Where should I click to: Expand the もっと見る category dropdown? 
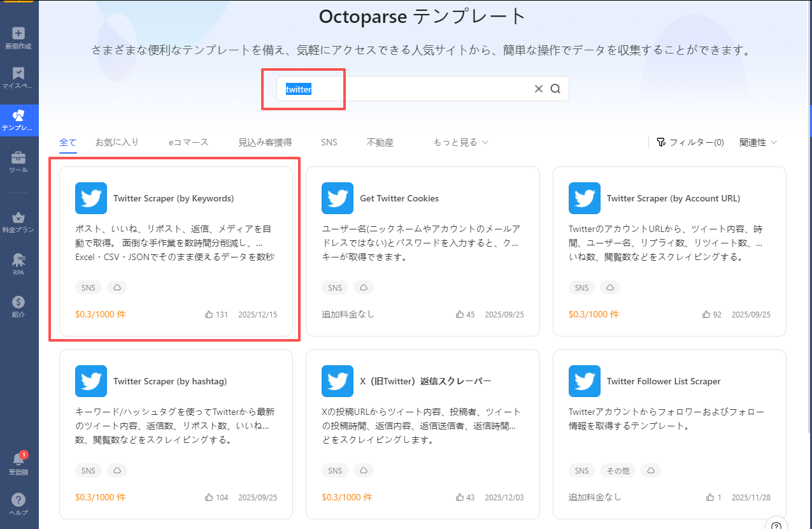[460, 142]
